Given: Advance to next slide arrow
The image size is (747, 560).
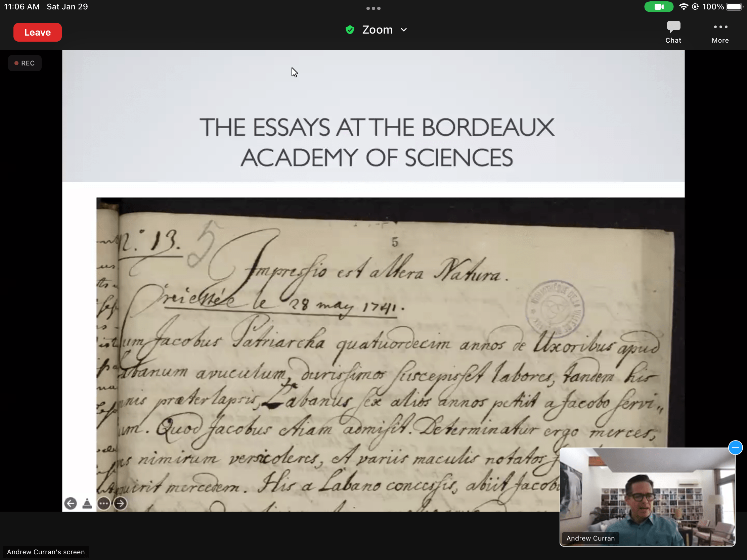Looking at the screenshot, I should click(x=120, y=503).
